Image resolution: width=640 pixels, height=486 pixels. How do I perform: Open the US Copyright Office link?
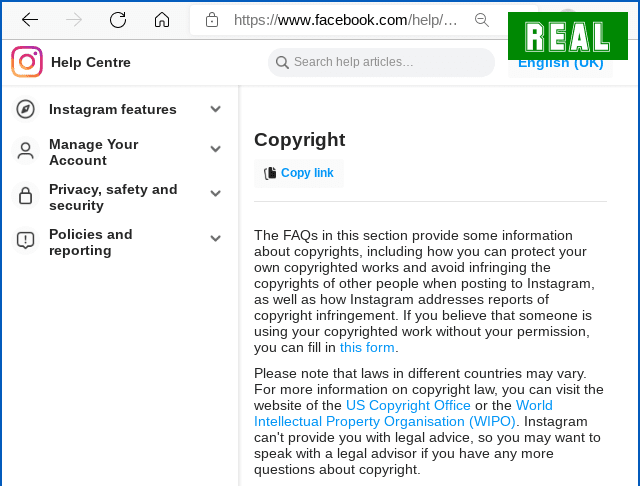[408, 405]
